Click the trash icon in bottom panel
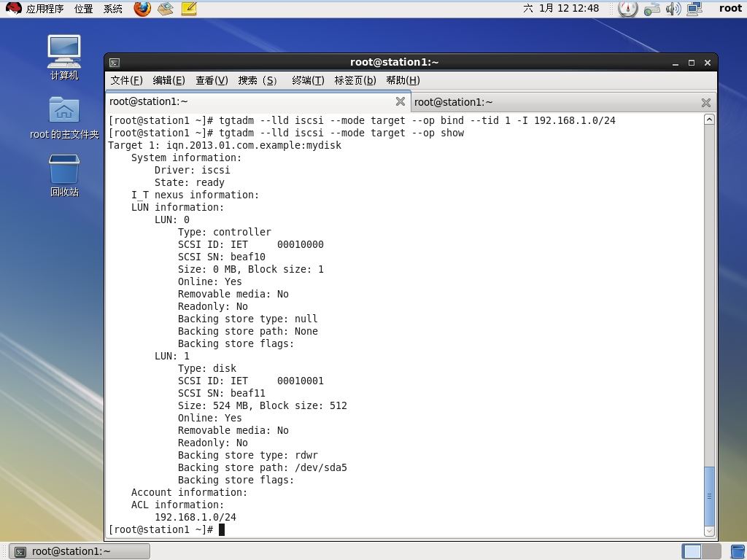Viewport: 747px width, 560px height. pos(738,551)
